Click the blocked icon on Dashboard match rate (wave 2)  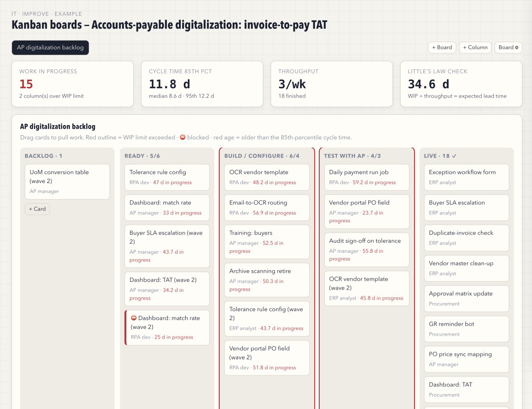(133, 318)
